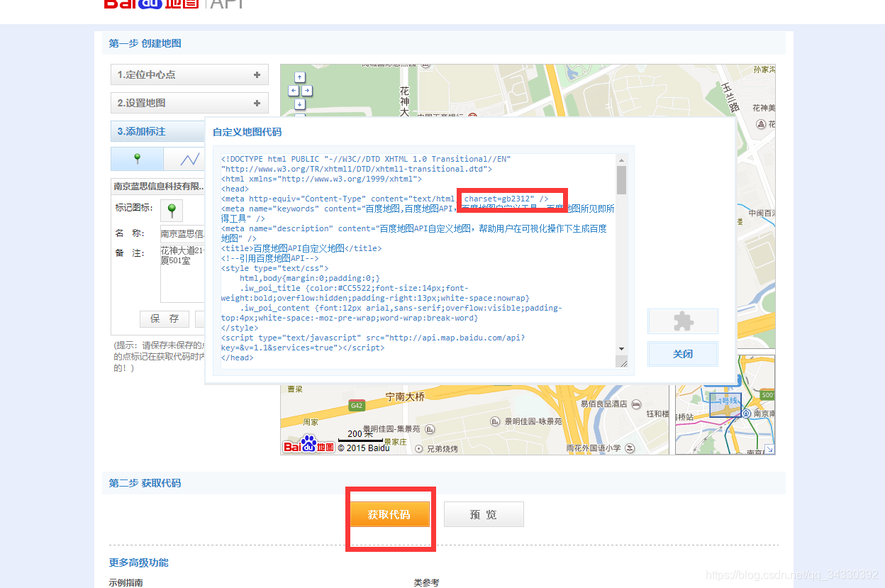This screenshot has width=885, height=588.
Task: Click the 获取代码 orange button
Action: pos(390,514)
